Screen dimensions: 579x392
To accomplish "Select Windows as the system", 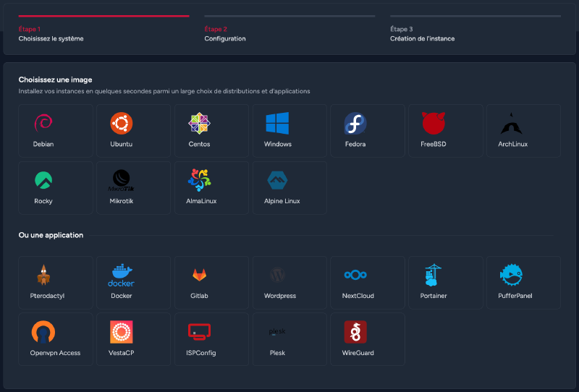I will pos(289,131).
